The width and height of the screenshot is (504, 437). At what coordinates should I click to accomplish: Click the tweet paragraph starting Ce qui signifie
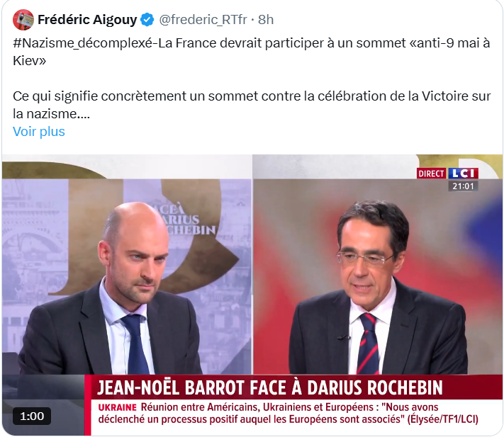[252, 105]
